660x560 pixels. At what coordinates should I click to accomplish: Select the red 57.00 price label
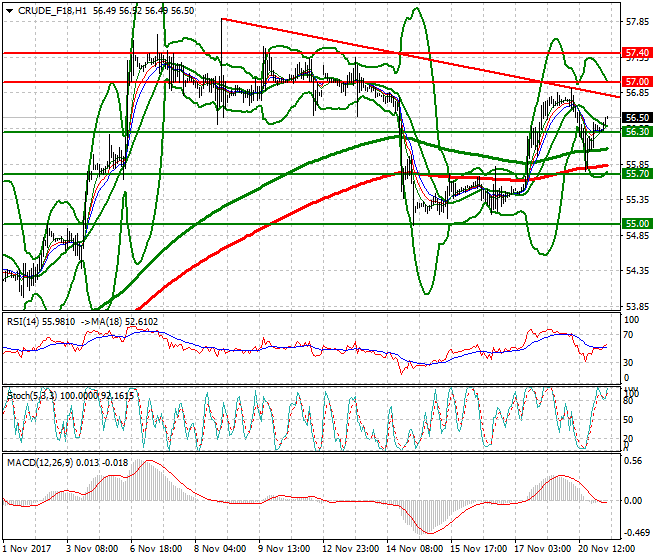pyautogui.click(x=636, y=81)
